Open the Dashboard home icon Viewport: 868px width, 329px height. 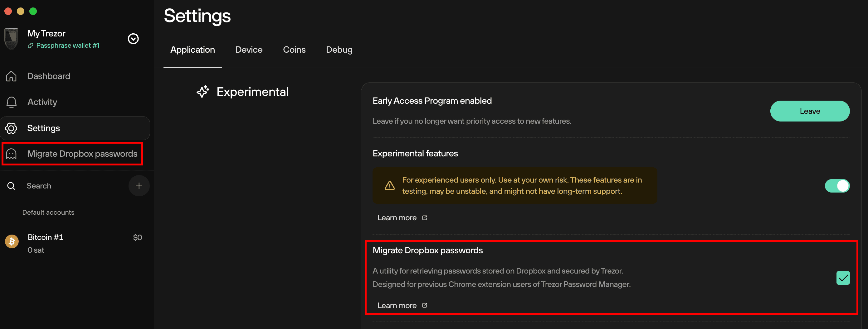11,76
